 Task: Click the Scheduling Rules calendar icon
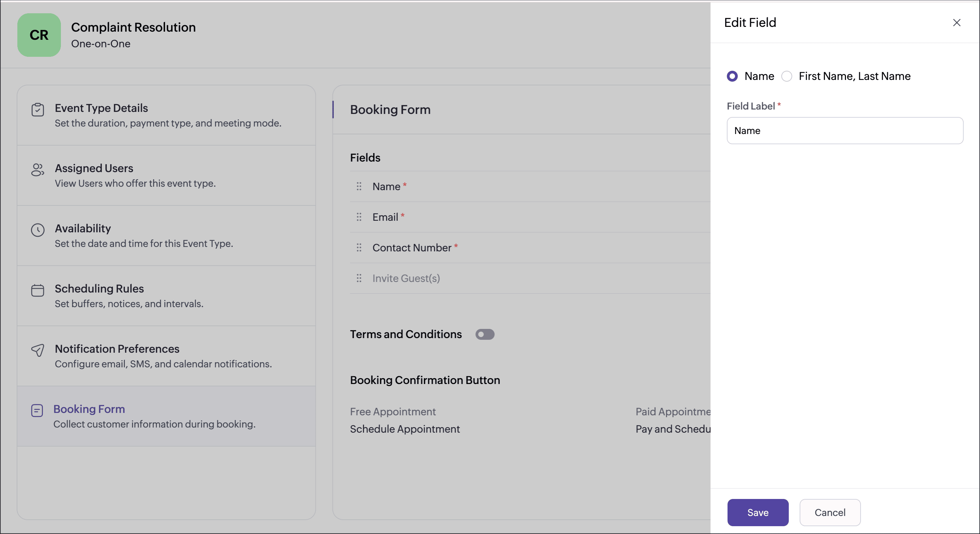(x=37, y=290)
